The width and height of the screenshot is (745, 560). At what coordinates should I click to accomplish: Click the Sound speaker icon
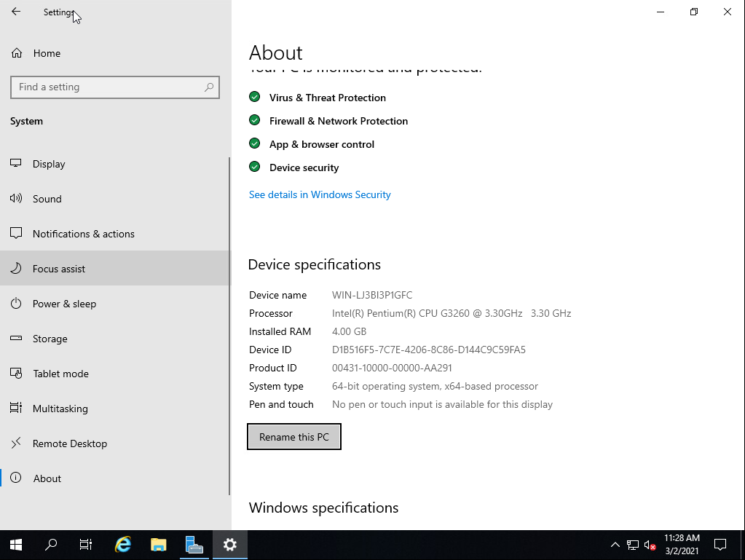tap(16, 199)
